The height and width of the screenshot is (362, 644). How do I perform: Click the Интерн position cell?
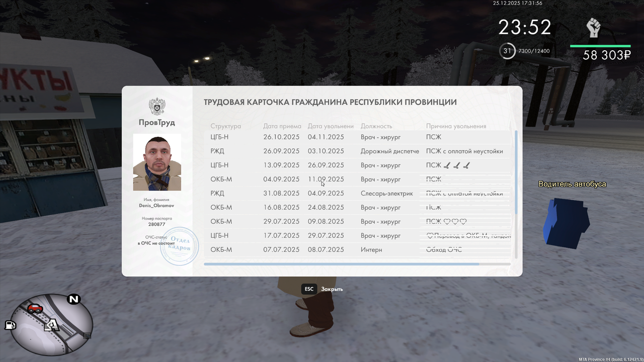click(x=371, y=249)
